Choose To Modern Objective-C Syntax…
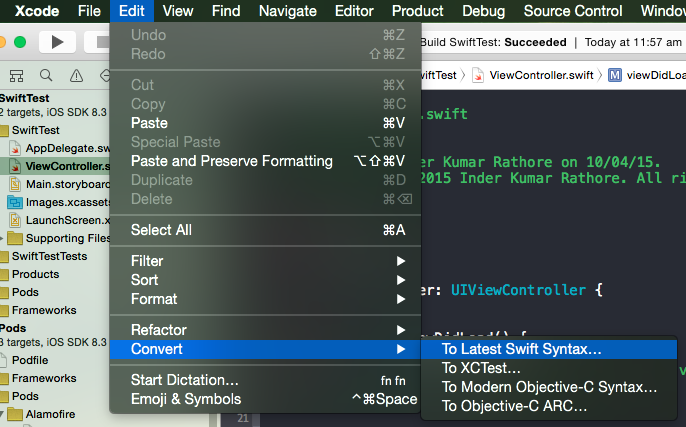The height and width of the screenshot is (427, 686). tap(549, 387)
